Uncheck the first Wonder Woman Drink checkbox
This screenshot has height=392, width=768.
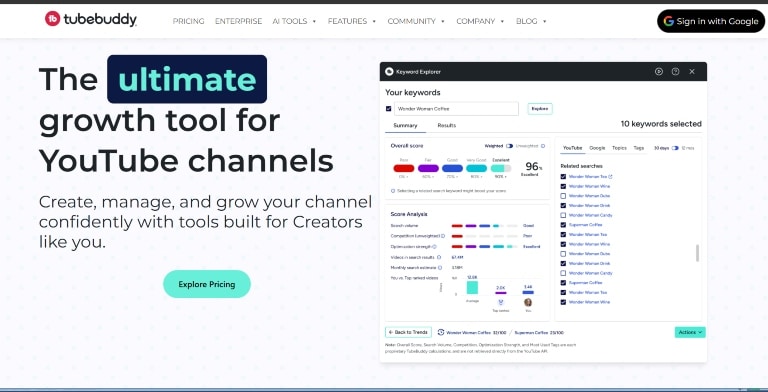coord(563,205)
